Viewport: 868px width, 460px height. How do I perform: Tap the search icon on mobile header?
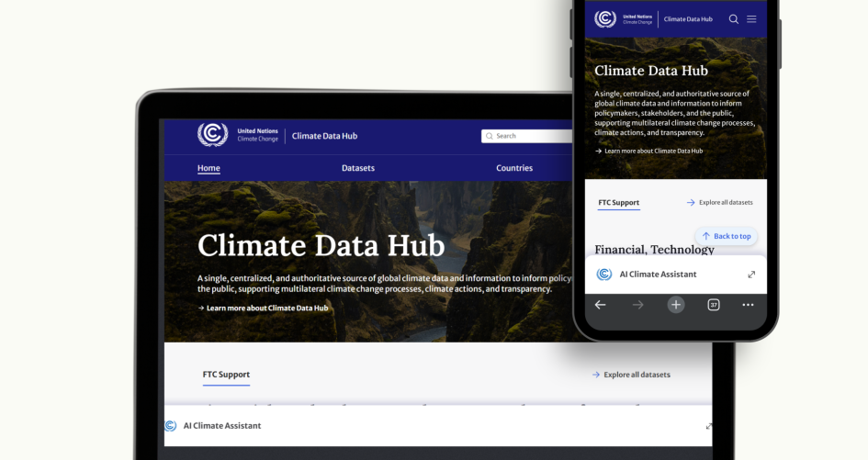[734, 18]
